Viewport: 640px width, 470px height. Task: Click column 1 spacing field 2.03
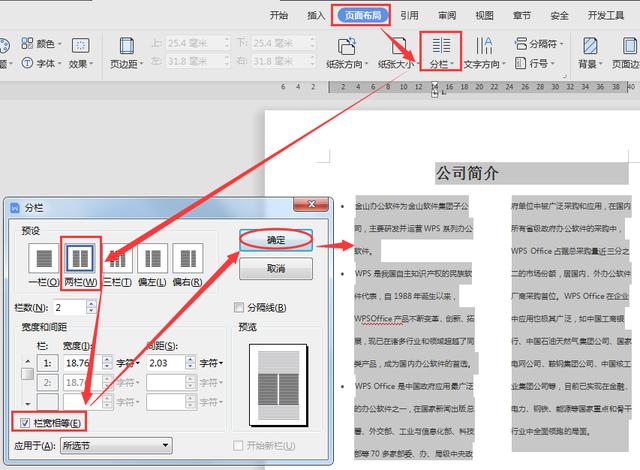tap(165, 363)
